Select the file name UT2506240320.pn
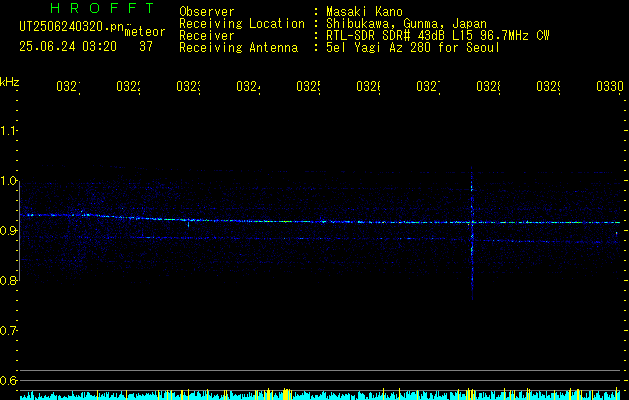 coord(72,27)
